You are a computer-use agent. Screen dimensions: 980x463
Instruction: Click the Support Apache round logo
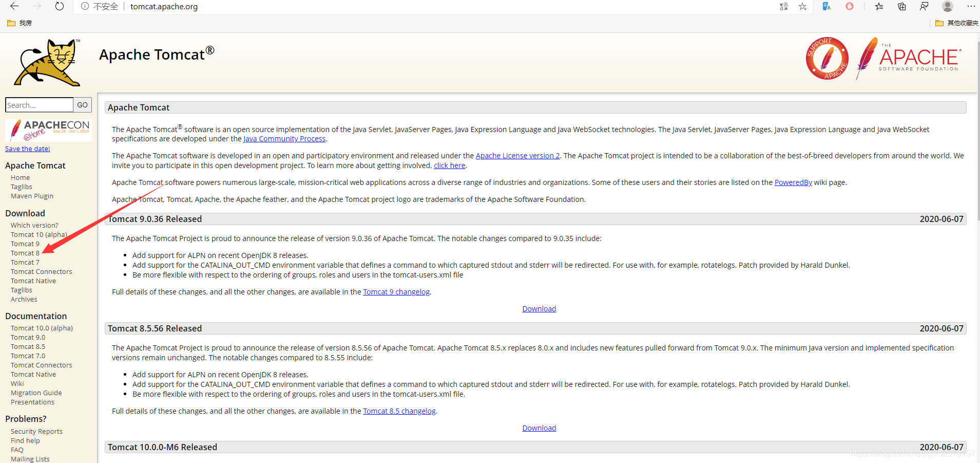coord(827,58)
